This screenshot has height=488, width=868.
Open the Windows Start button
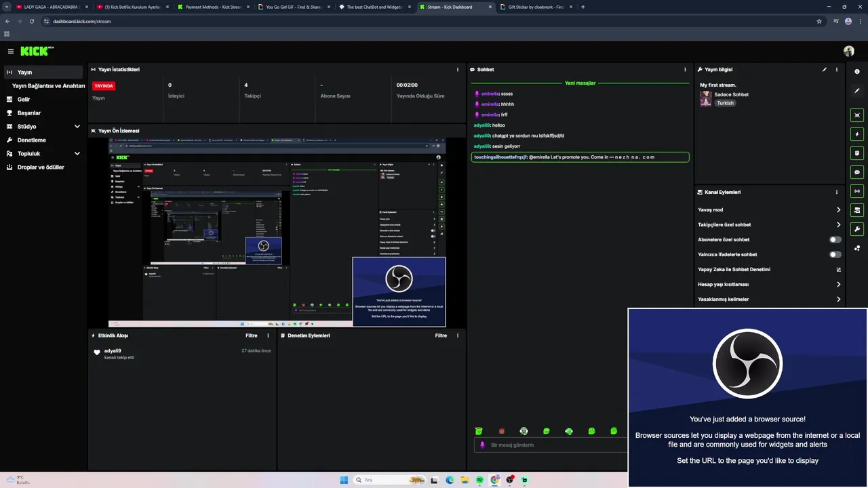coord(344,480)
